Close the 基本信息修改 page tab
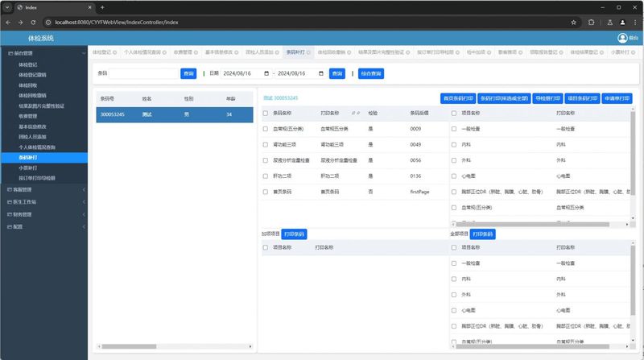Image resolution: width=644 pixels, height=360 pixels. point(237,52)
